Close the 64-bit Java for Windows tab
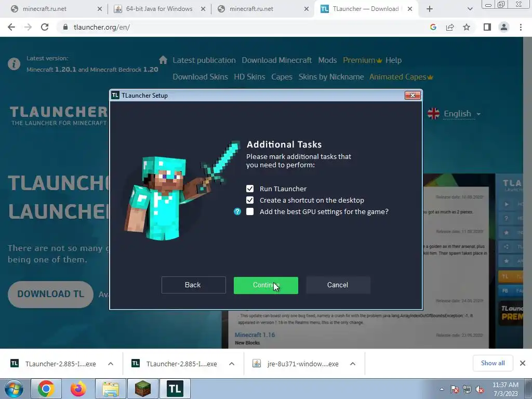Screen dimensions: 532x399 pyautogui.click(x=203, y=9)
